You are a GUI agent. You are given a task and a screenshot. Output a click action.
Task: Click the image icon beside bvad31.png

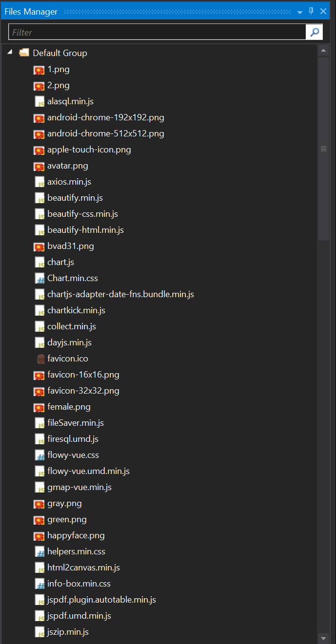(39, 246)
